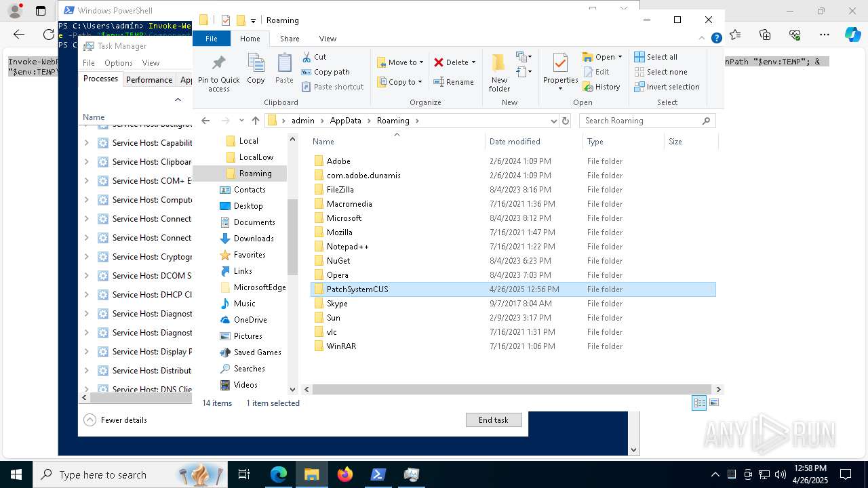Screen dimensions: 868x488
Task: Open Properties for selected folder
Action: coord(560,73)
